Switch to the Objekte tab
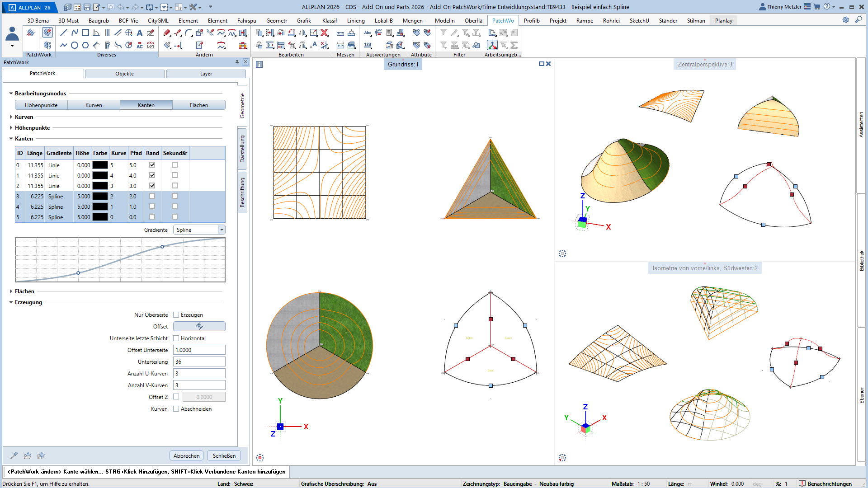This screenshot has width=868, height=488. coord(124,74)
